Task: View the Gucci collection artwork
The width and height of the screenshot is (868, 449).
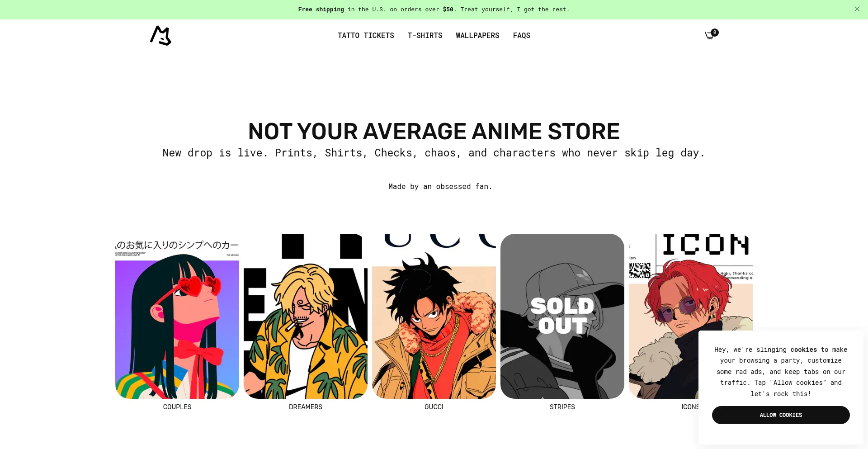Action: (434, 316)
